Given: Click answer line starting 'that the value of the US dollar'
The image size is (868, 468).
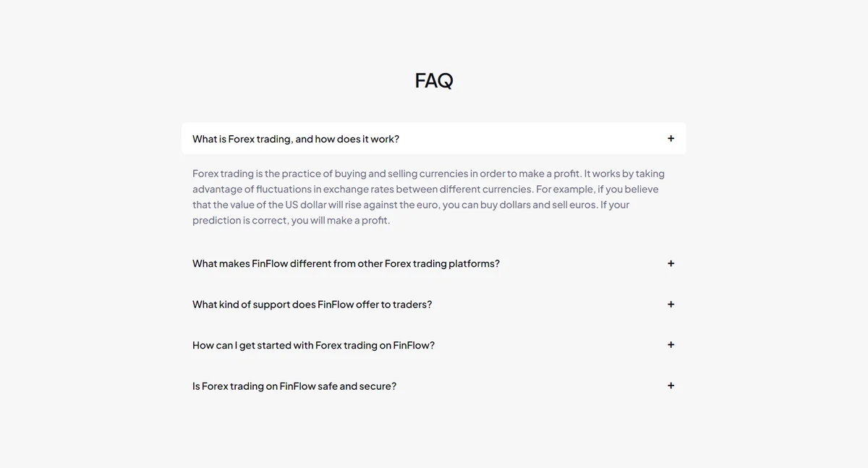Looking at the screenshot, I should click(411, 205).
